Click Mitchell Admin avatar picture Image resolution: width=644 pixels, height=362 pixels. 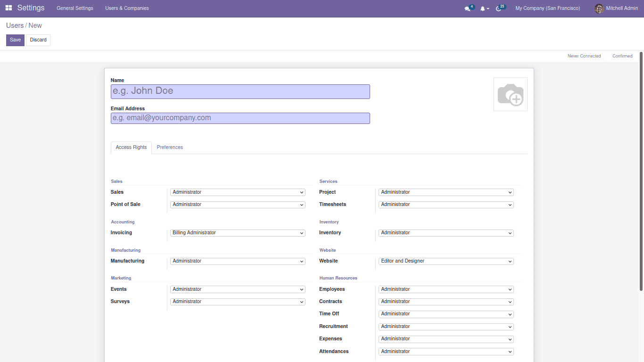coord(599,8)
